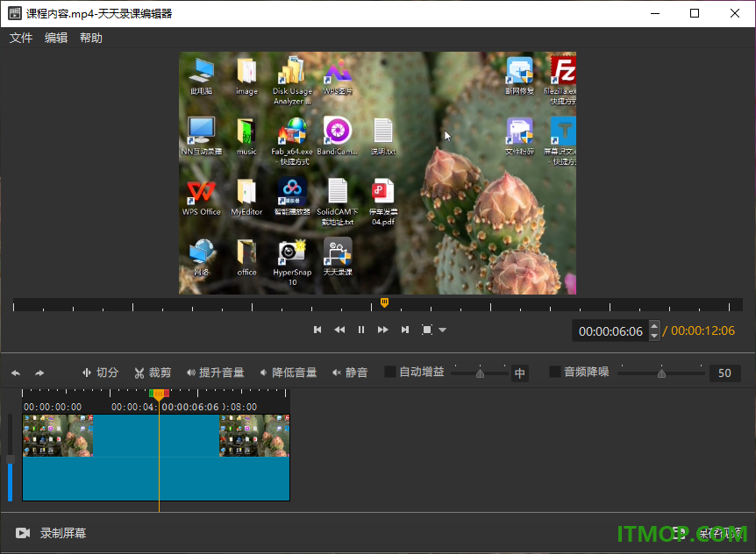The width and height of the screenshot is (756, 554).
Task: Enable the 音频降噪 checkbox
Action: point(555,372)
